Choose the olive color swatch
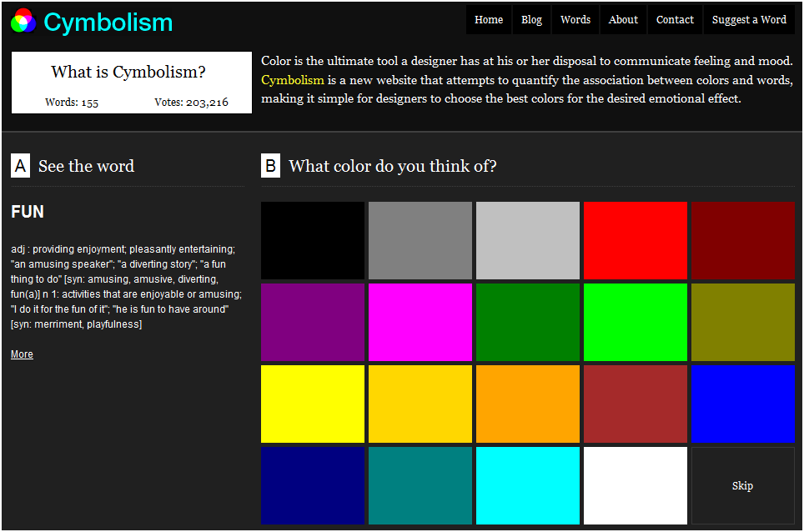 pyautogui.click(x=743, y=323)
